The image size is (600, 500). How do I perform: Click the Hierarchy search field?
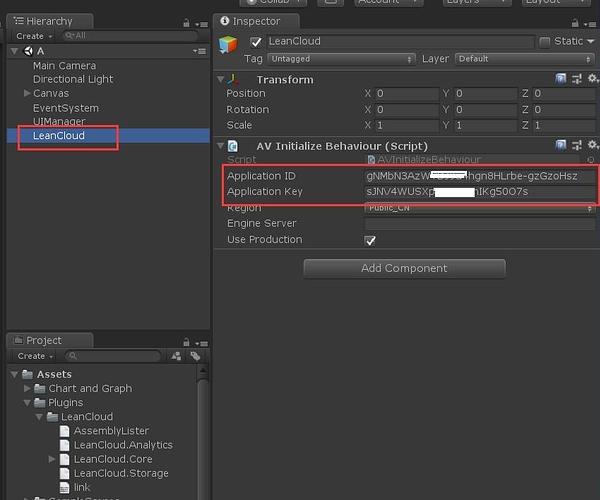130,36
